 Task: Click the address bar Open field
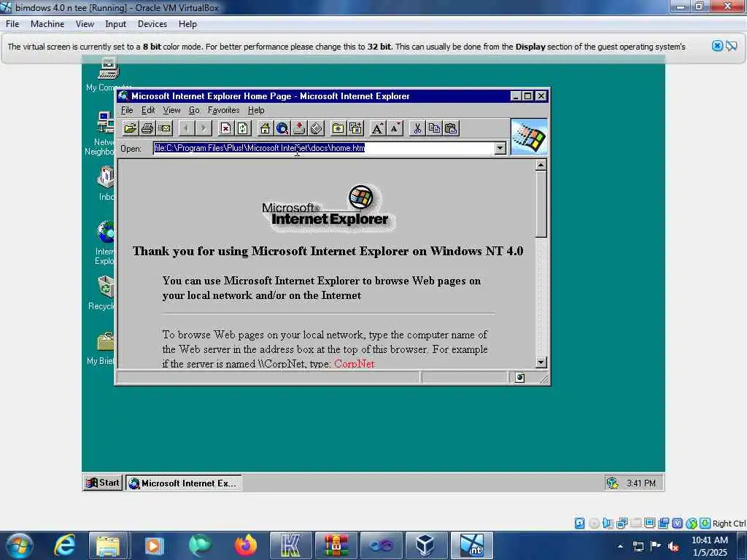pos(324,148)
